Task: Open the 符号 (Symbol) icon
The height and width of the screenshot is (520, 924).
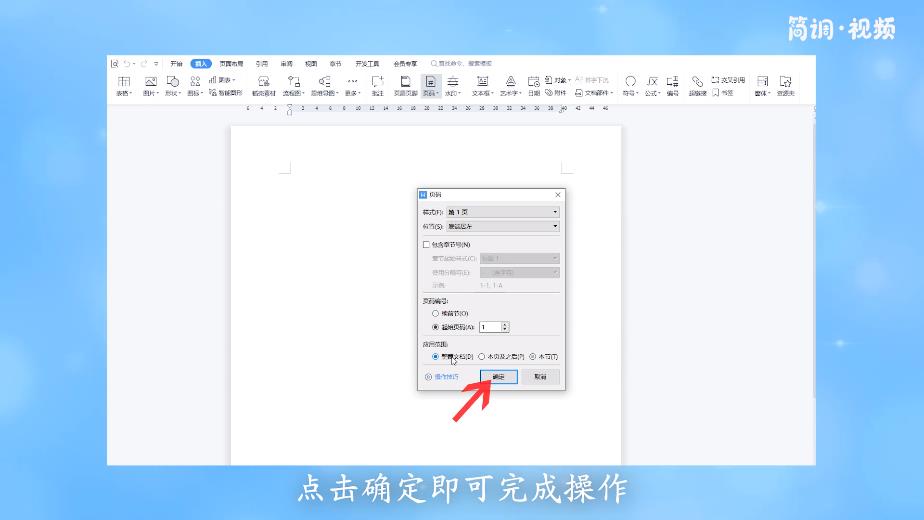Action: [630, 84]
